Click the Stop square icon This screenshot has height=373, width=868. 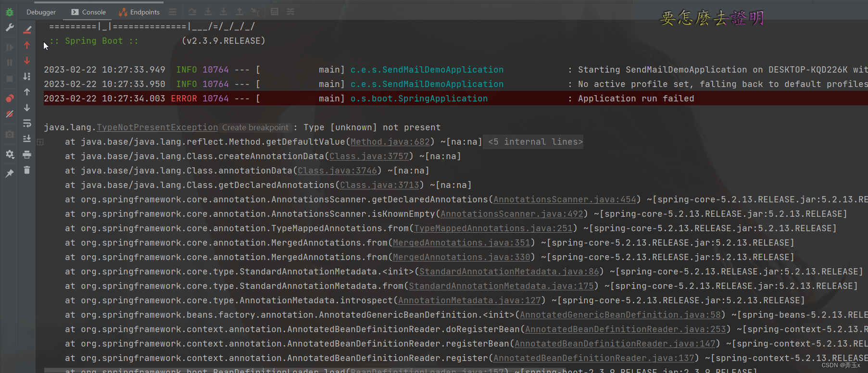[9, 78]
